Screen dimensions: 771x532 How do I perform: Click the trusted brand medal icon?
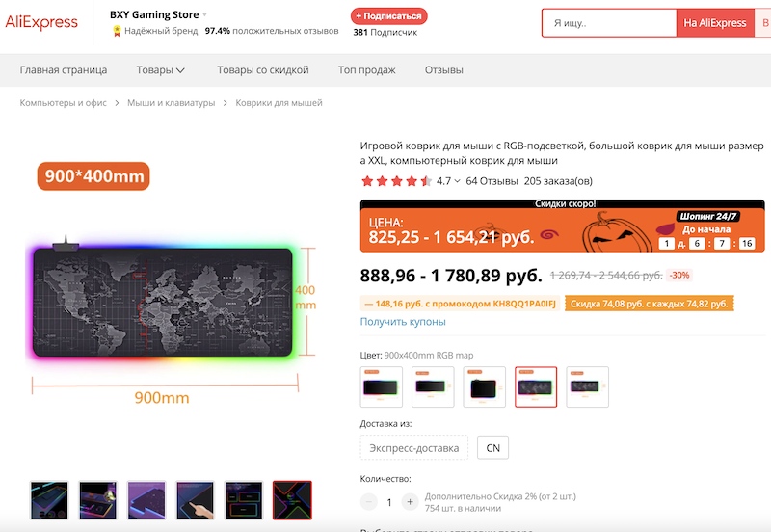tap(117, 31)
